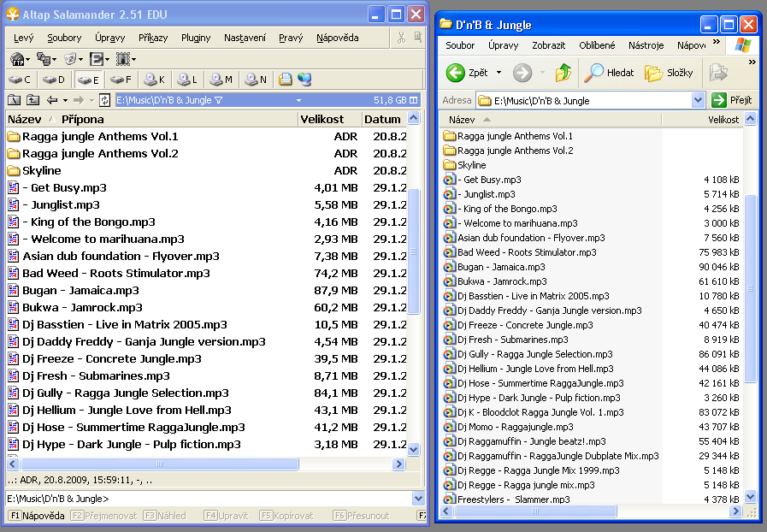Click the scissors cut icon in Salamander
This screenshot has width=767, height=532.
[x=401, y=38]
